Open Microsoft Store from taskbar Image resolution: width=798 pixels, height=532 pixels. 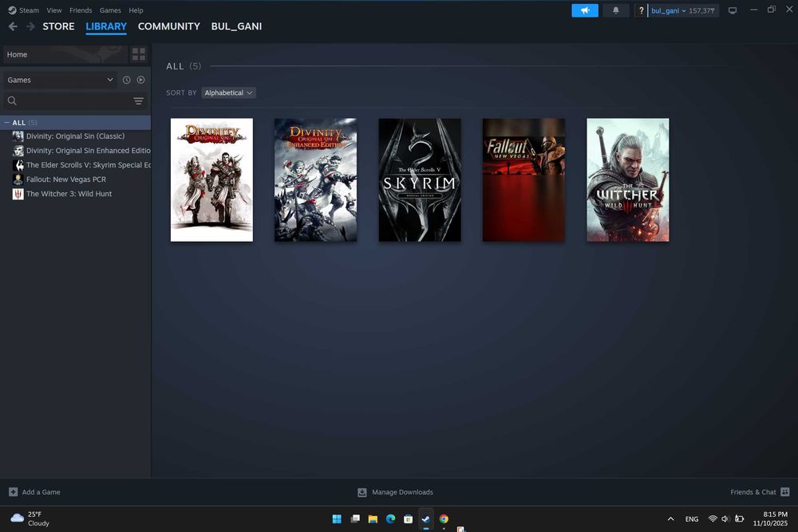pyautogui.click(x=408, y=518)
